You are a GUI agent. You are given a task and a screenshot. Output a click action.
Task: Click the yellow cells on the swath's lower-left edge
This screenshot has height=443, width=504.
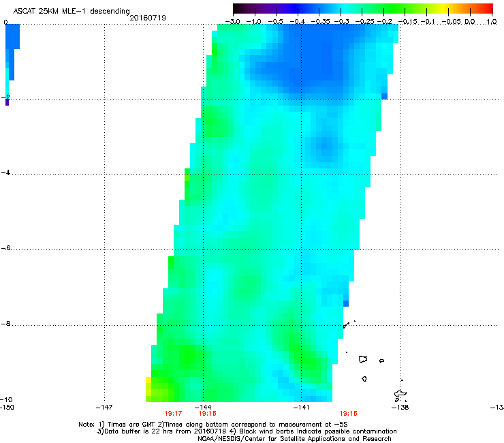tap(148, 386)
